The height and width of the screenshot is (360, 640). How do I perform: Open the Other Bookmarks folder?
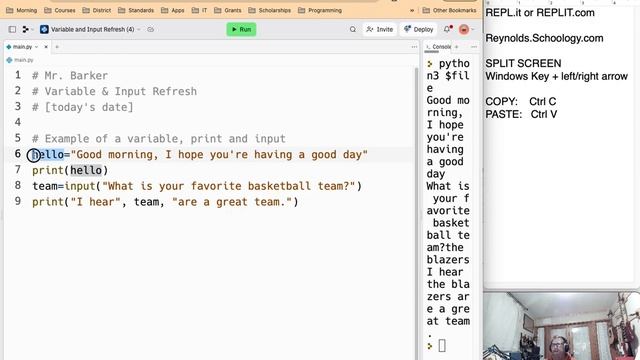coord(449,10)
